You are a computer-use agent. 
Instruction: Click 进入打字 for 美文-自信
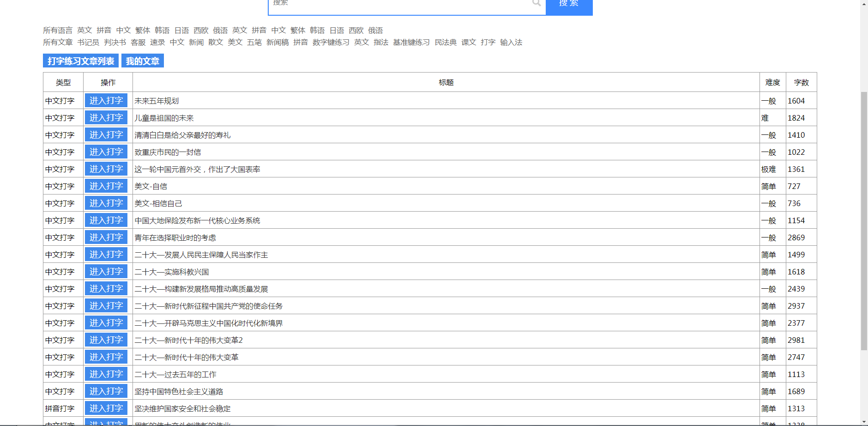coord(106,186)
